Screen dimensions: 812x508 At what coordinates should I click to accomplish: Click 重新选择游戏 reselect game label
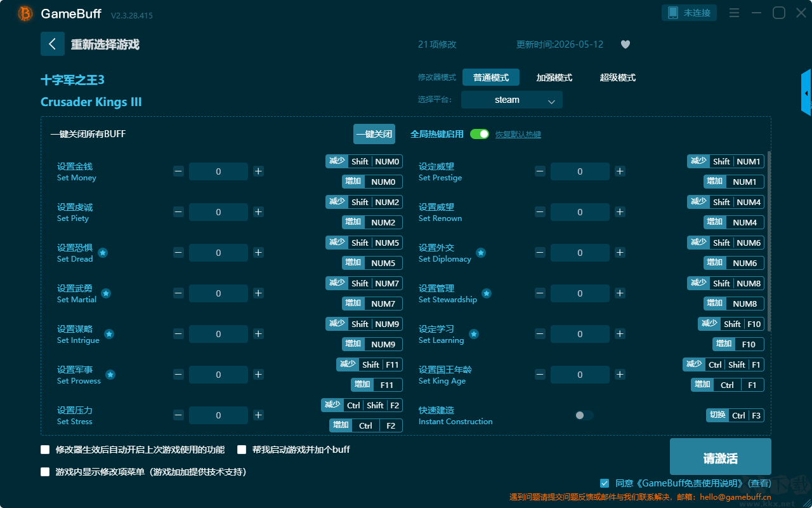(x=105, y=44)
